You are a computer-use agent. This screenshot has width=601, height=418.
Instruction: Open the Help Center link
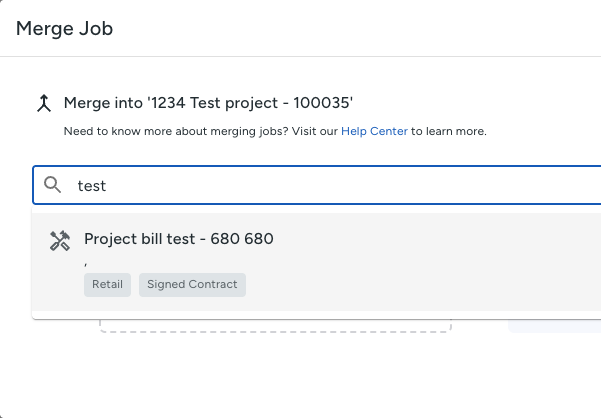click(374, 131)
